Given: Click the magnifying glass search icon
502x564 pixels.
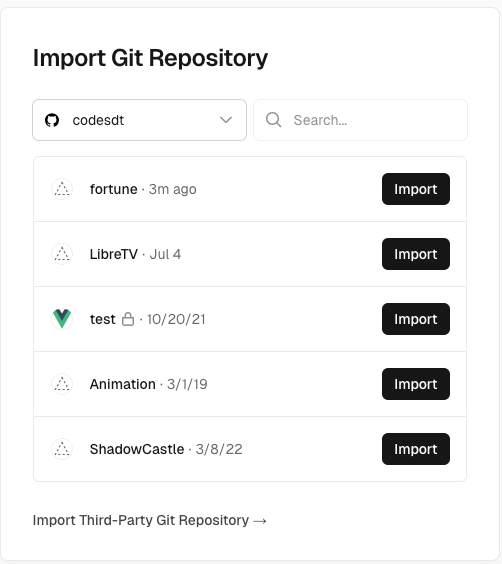Looking at the screenshot, I should coord(273,120).
